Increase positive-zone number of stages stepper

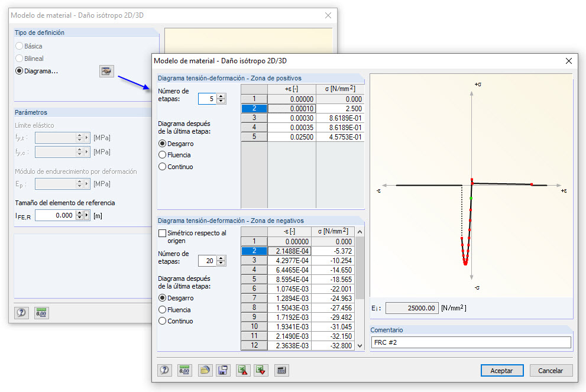click(x=221, y=96)
